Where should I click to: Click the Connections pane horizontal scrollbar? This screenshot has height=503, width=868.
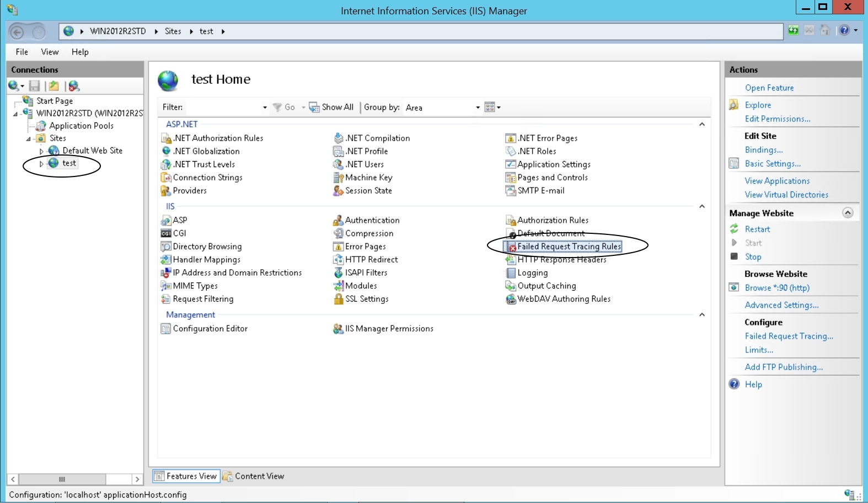(x=75, y=479)
